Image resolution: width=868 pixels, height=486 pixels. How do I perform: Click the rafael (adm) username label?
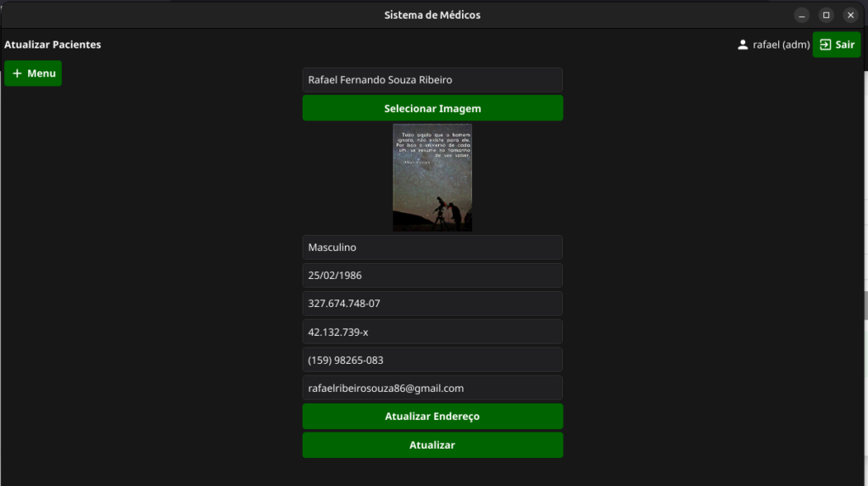tap(781, 45)
